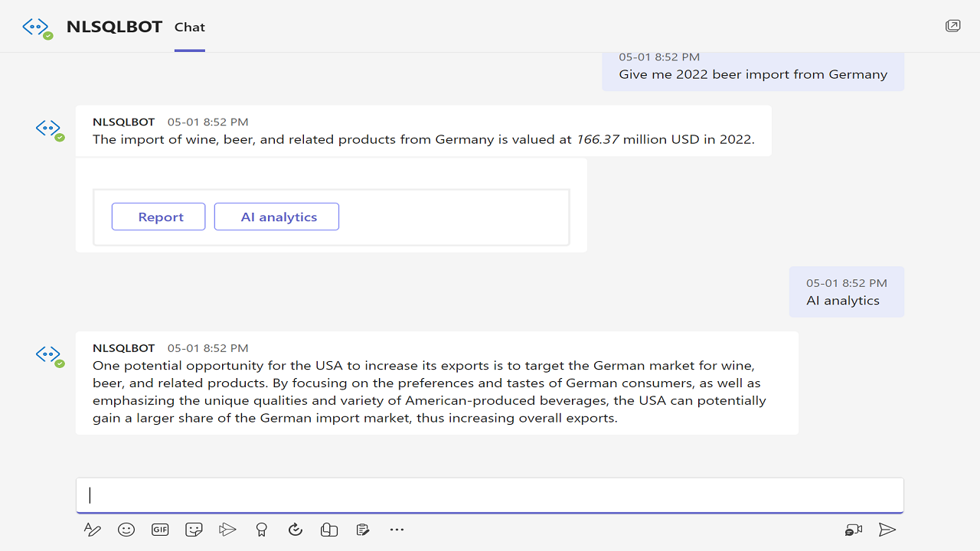Click the Report button
The image size is (980, 551).
pyautogui.click(x=158, y=217)
